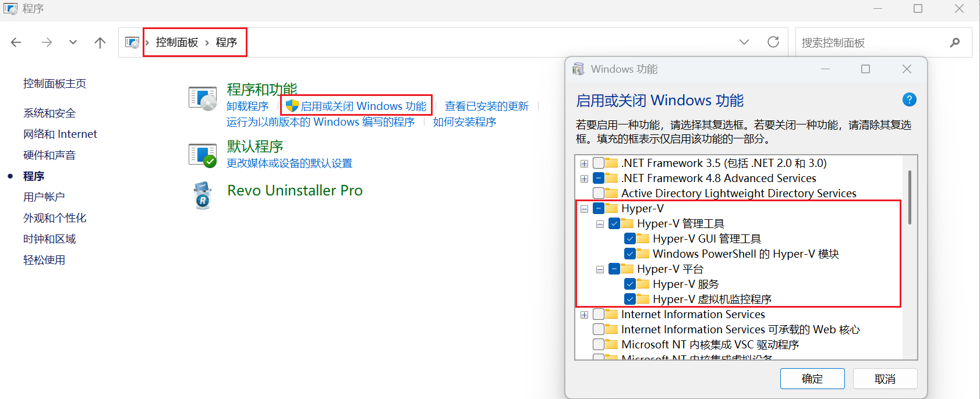Click the Back arrow navigation icon
980x399 pixels.
(16, 42)
